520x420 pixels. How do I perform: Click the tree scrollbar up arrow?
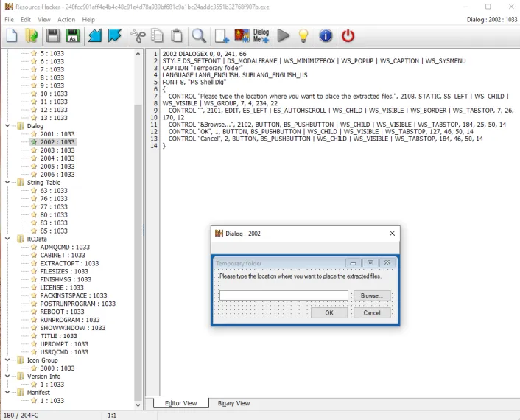click(138, 53)
